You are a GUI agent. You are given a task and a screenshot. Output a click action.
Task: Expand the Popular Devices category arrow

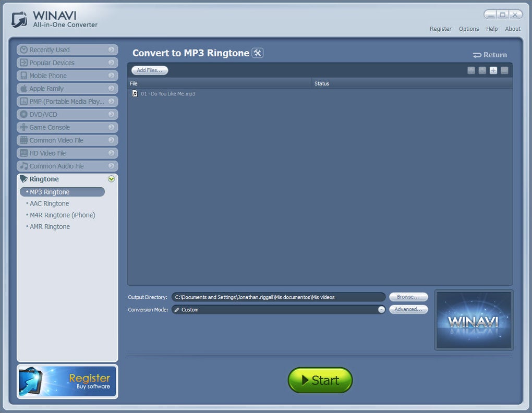(x=111, y=63)
